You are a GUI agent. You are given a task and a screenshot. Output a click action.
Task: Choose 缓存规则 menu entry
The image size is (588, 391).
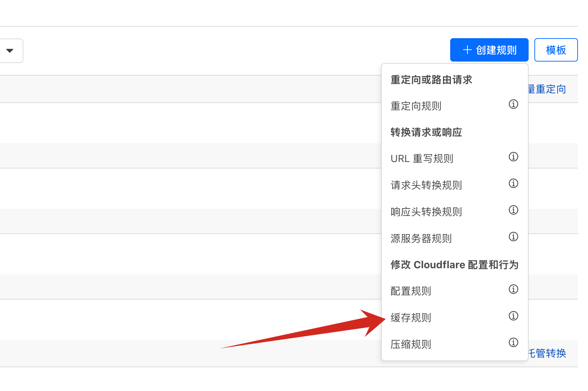point(411,318)
